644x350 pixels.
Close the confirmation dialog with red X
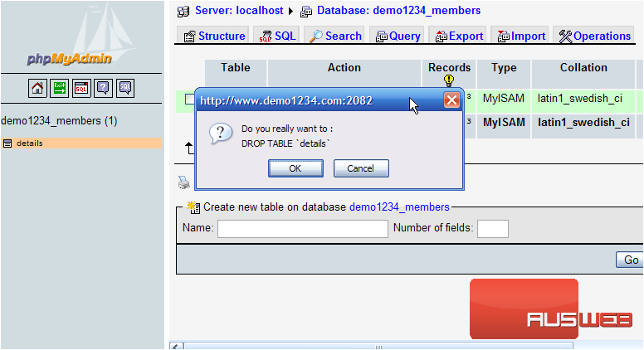(451, 100)
